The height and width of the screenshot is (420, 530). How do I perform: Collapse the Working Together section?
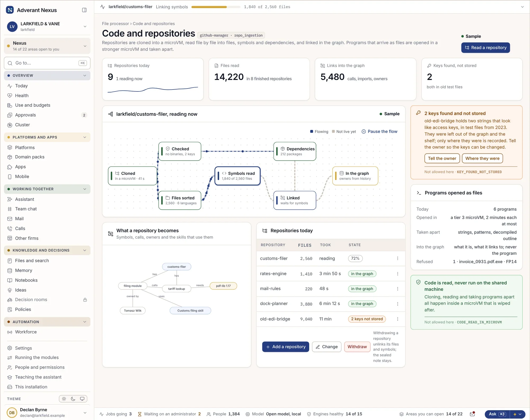(47, 189)
